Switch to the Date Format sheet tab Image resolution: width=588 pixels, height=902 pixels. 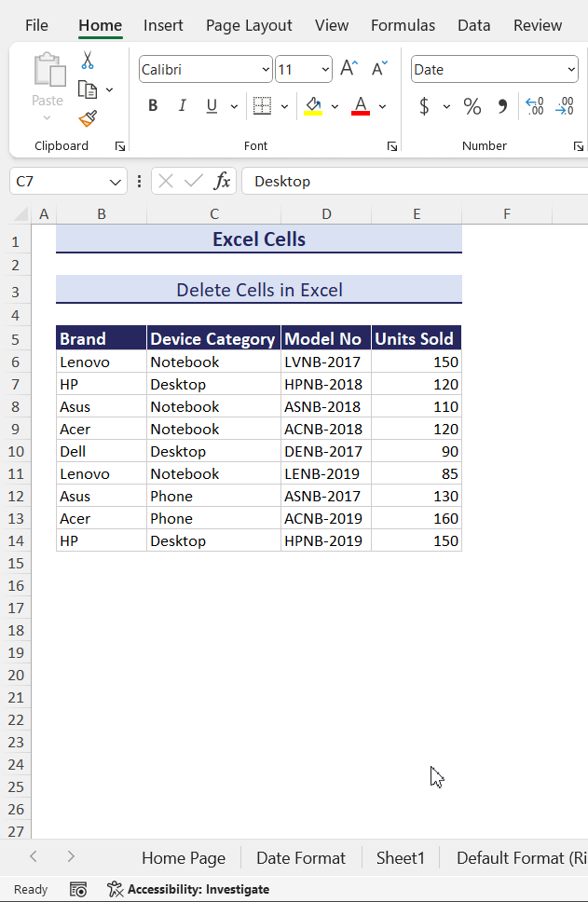click(x=300, y=858)
